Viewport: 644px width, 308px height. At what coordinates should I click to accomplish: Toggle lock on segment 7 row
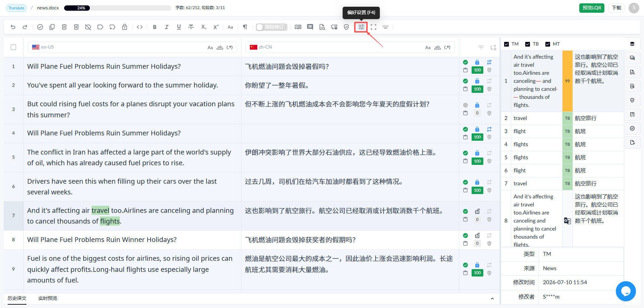(x=477, y=211)
